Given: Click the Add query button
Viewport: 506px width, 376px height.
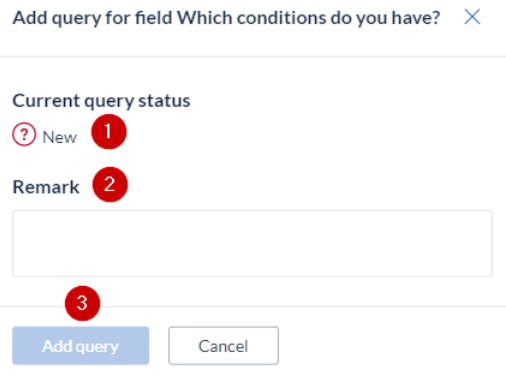Looking at the screenshot, I should point(81,346).
